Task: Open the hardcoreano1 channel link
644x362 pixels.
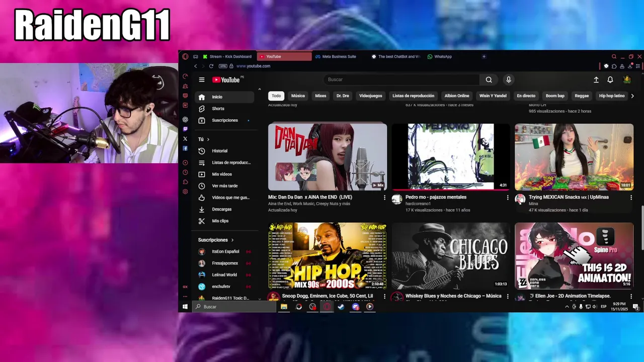Action: [418, 204]
